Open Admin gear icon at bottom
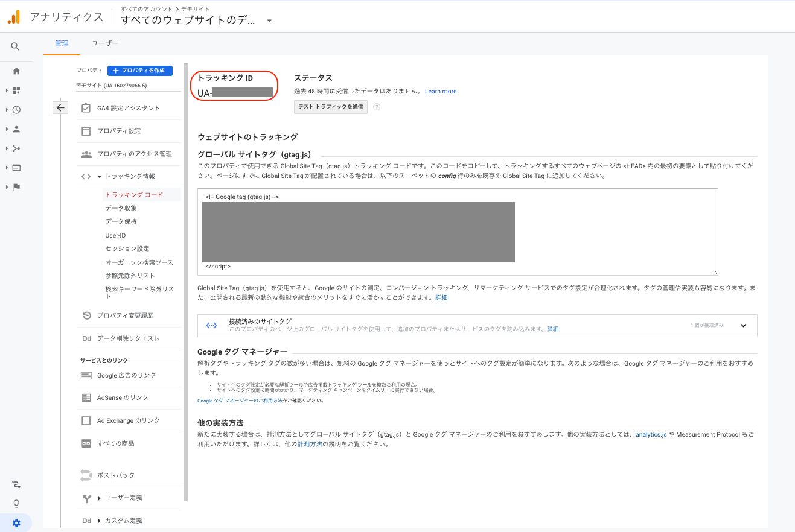795x532 pixels. pyautogui.click(x=16, y=523)
